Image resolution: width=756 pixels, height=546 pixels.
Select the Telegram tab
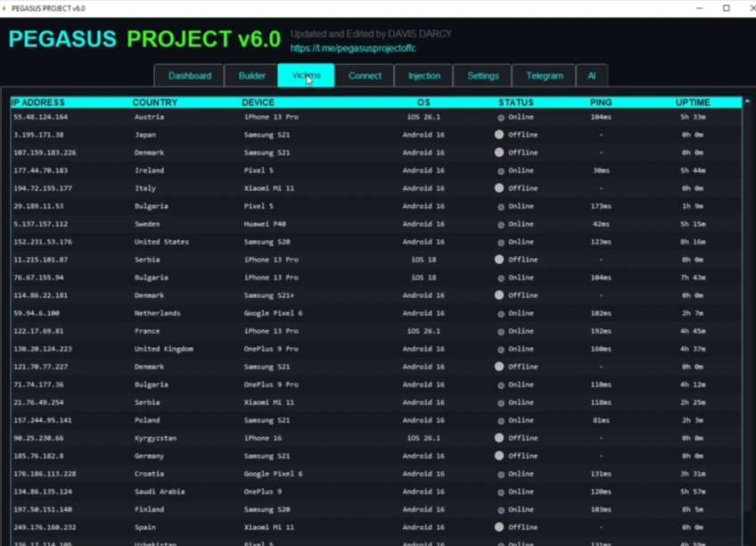click(x=544, y=76)
